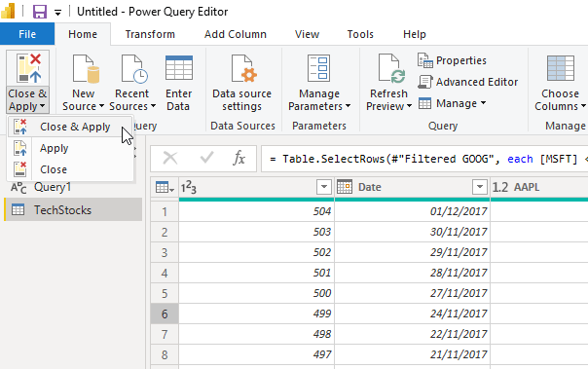Click the date cell 24/11/2017
Image resolution: width=588 pixels, height=369 pixels.
412,314
